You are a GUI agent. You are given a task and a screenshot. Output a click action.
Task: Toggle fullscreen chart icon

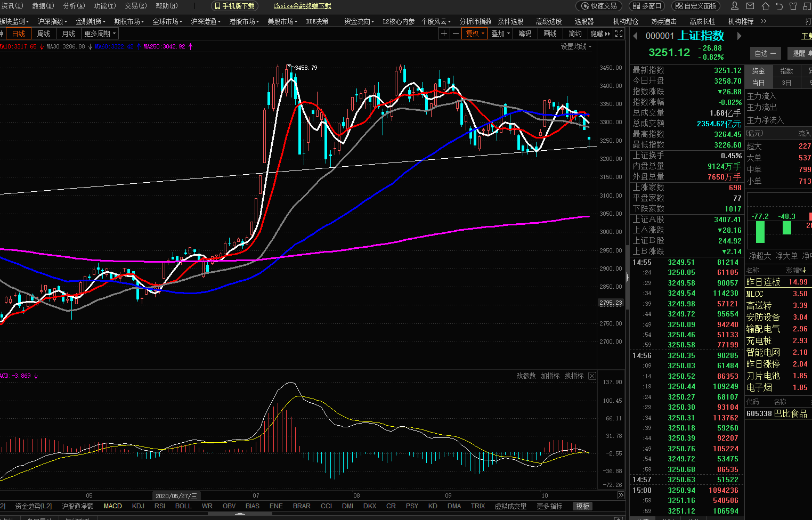pos(619,34)
